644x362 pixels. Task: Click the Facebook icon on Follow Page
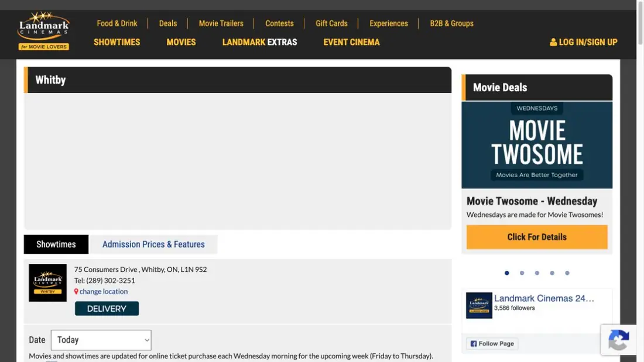pyautogui.click(x=474, y=343)
